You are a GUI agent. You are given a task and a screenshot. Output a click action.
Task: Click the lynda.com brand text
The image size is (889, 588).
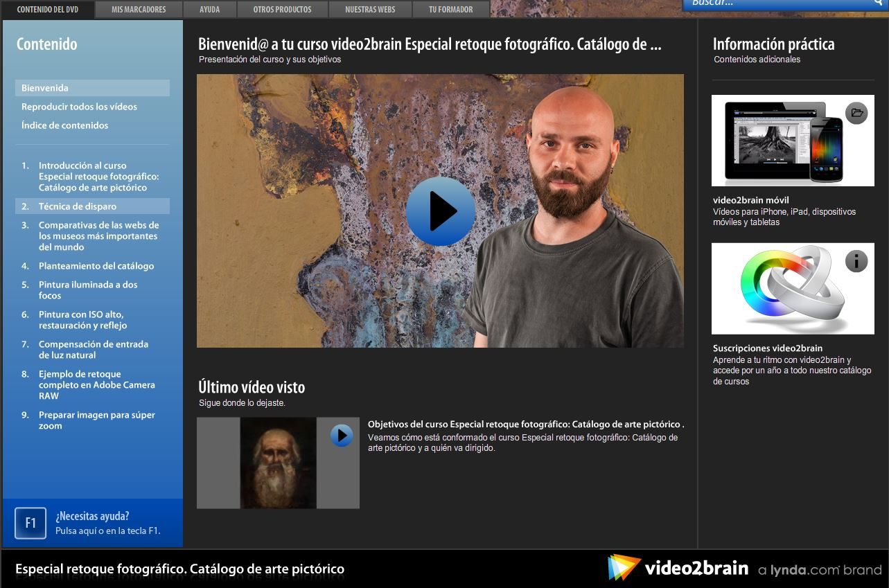point(820,571)
